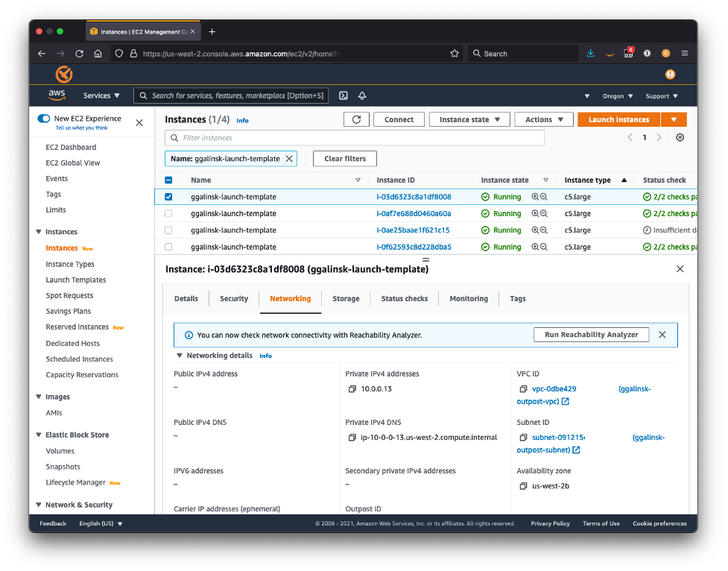
Task: Click the refresh instances icon
Action: [356, 119]
